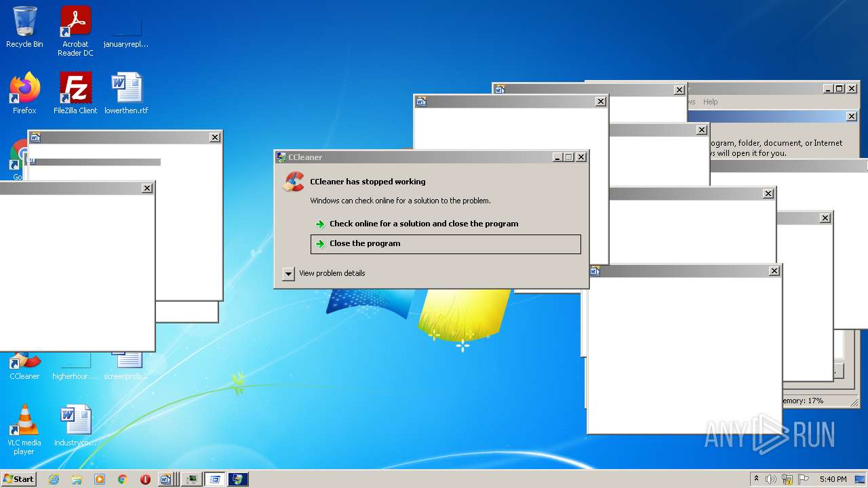Close the CCleaner error dialog window
Viewport: 868px width, 488px height.
[x=581, y=157]
